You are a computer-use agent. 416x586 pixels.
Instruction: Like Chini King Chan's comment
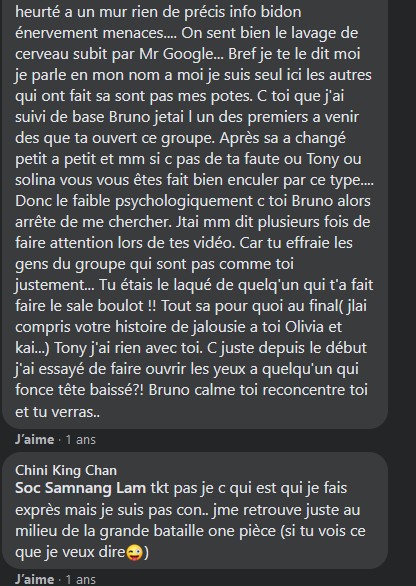(x=35, y=579)
